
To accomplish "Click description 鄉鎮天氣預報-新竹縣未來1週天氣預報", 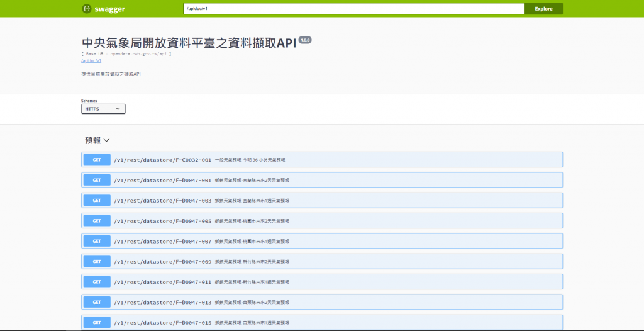I will tap(252, 282).
